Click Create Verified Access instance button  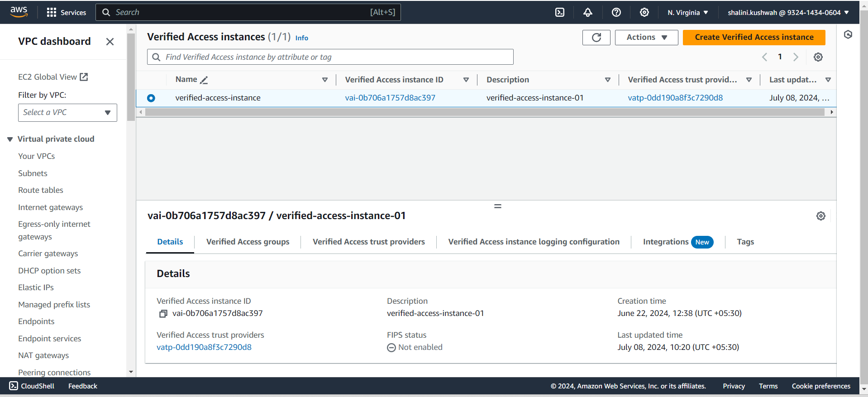754,38
